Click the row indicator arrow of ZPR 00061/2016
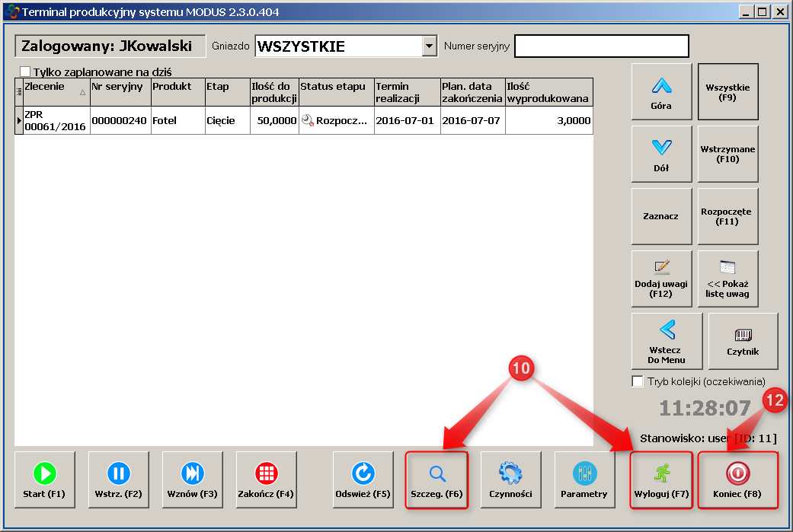Screen dimensions: 793x532 [x=19, y=120]
